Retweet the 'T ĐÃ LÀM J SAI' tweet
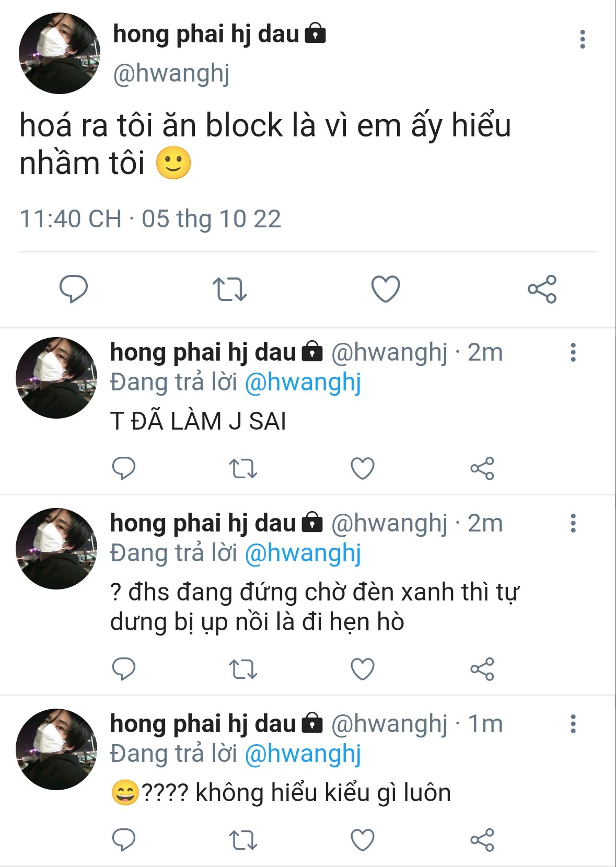Image resolution: width=616 pixels, height=867 pixels. [x=243, y=469]
